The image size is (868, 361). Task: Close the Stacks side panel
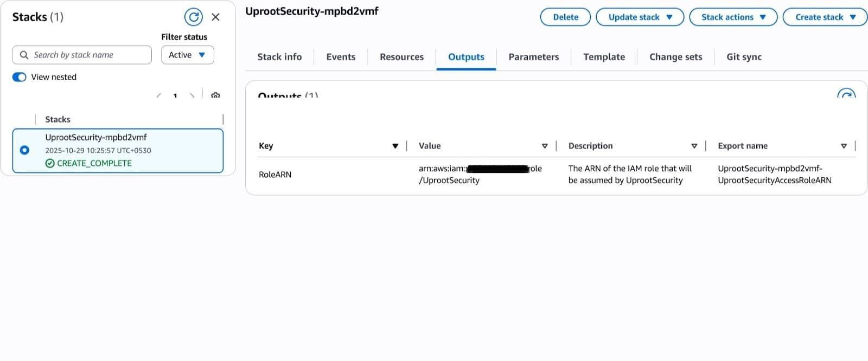click(215, 17)
